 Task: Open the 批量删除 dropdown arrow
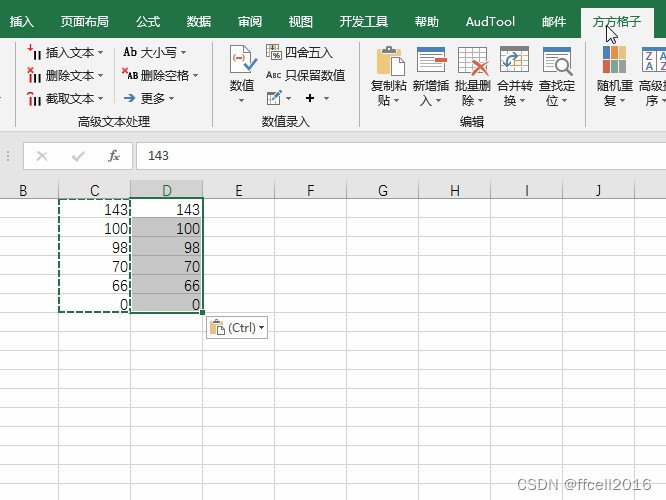coord(481,101)
